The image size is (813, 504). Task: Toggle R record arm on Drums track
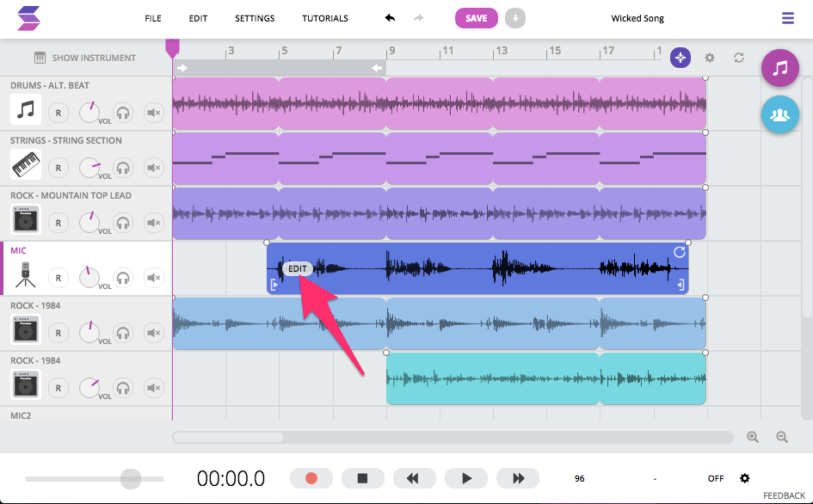(x=59, y=113)
